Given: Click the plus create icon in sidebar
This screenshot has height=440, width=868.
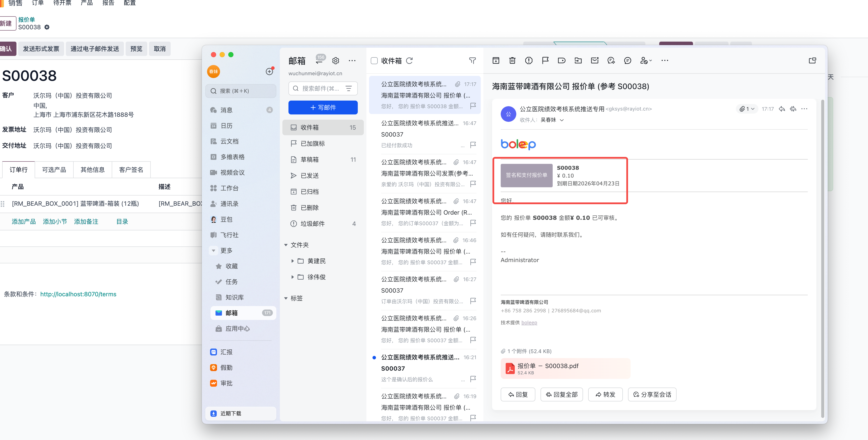Looking at the screenshot, I should (269, 72).
